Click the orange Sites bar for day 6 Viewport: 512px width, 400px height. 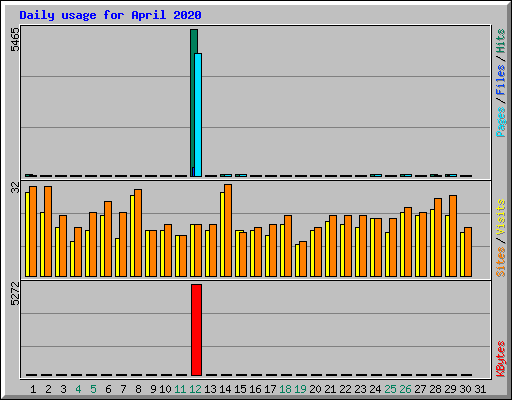coord(108,239)
